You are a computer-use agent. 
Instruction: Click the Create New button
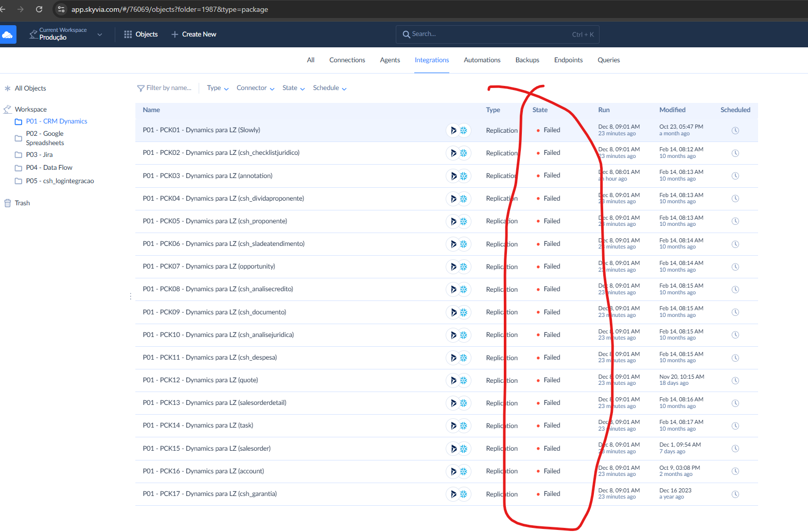point(194,34)
